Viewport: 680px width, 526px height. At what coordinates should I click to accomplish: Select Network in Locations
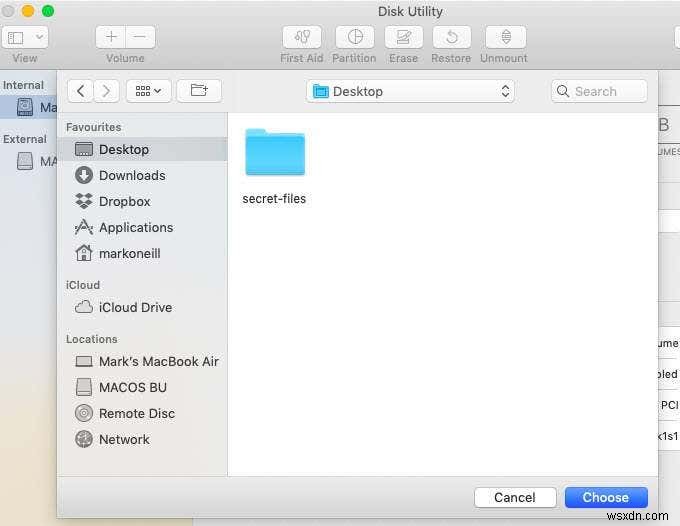coord(142,439)
